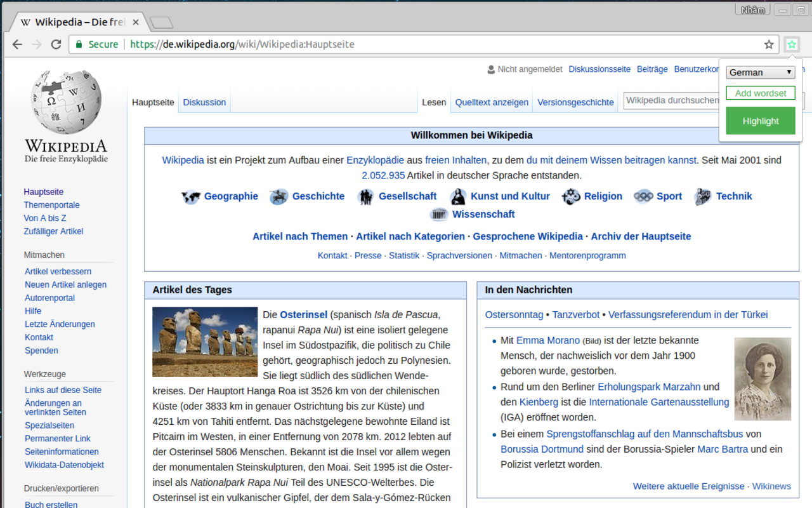Select the Lesen tab
Viewport: 812px width, 508px height.
[x=434, y=102]
